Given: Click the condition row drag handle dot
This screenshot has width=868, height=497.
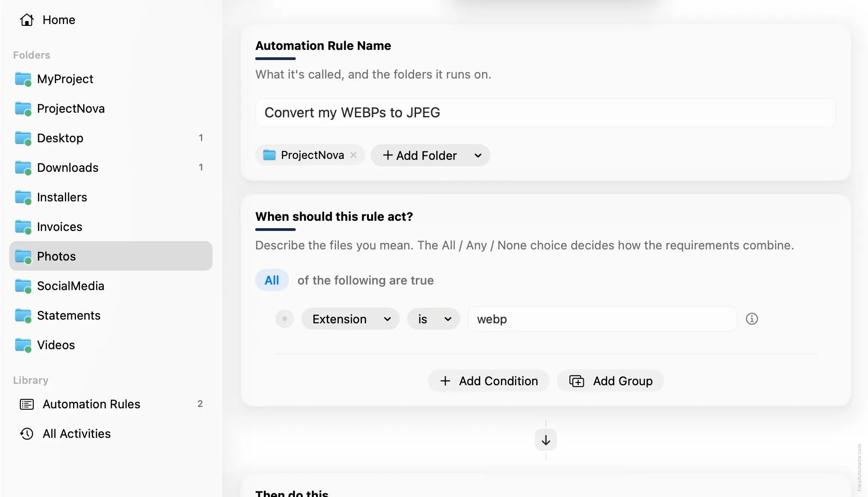Looking at the screenshot, I should click(285, 319).
